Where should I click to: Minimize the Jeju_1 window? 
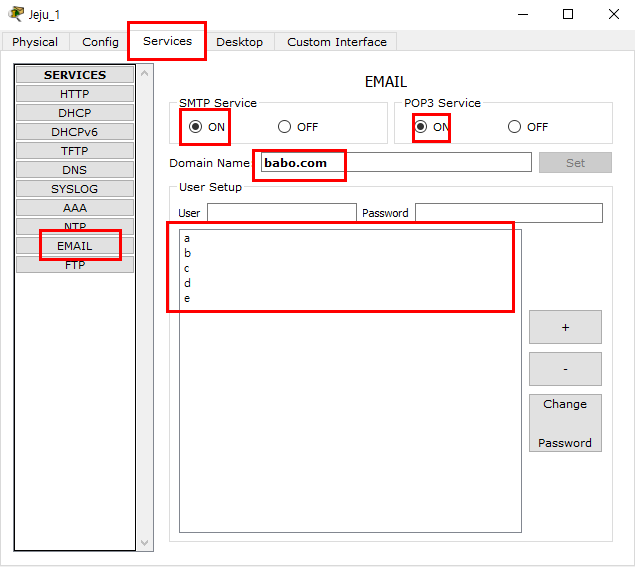click(x=523, y=15)
